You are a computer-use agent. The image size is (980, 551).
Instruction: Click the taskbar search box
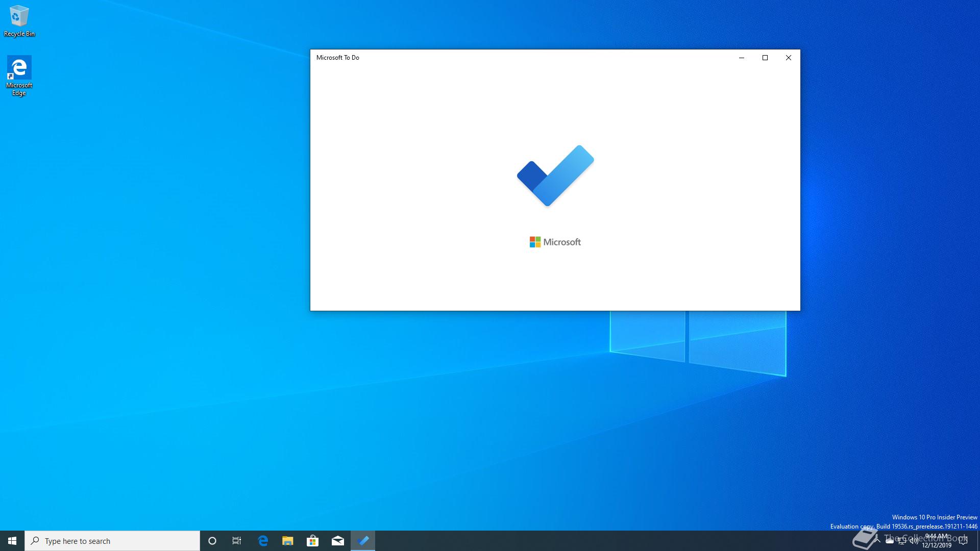click(112, 541)
